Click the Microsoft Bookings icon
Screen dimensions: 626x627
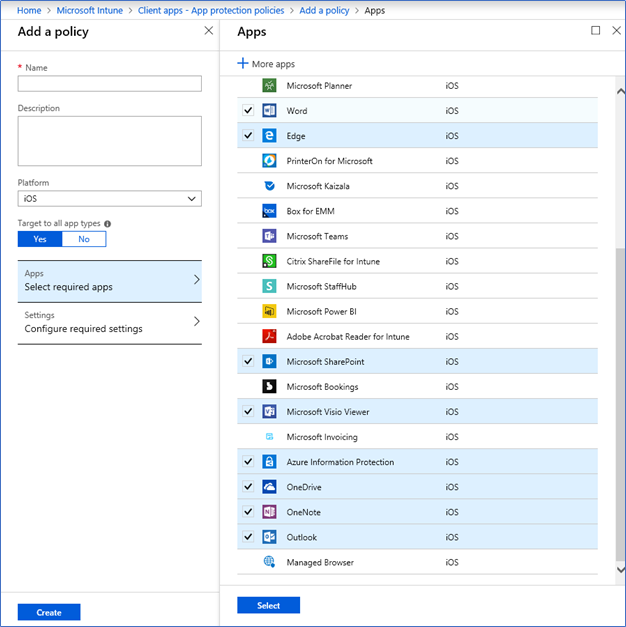269,386
